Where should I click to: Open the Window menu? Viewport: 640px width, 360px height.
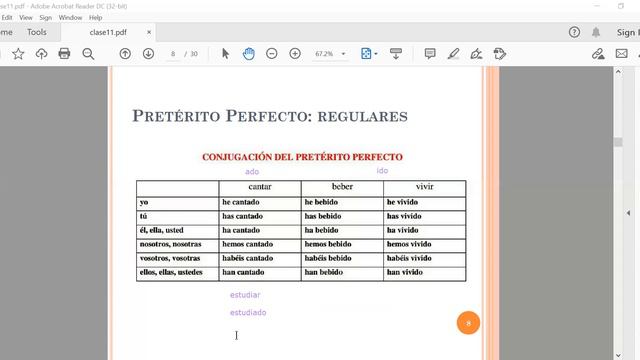pos(70,18)
